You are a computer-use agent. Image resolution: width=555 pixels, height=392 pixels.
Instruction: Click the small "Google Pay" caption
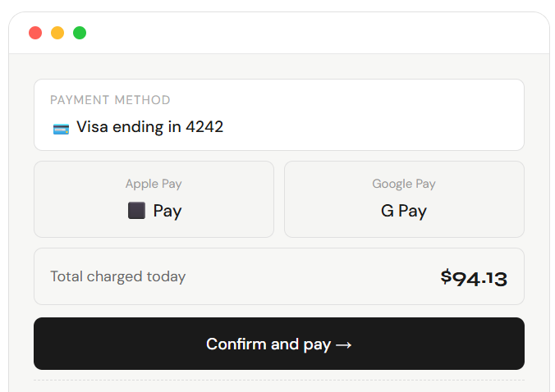404,185
